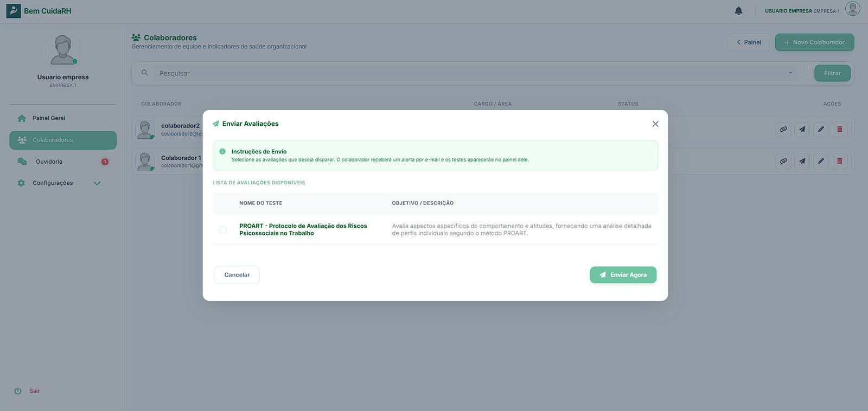868x411 pixels.
Task: Open the user profile avatar in header
Action: 852,9
